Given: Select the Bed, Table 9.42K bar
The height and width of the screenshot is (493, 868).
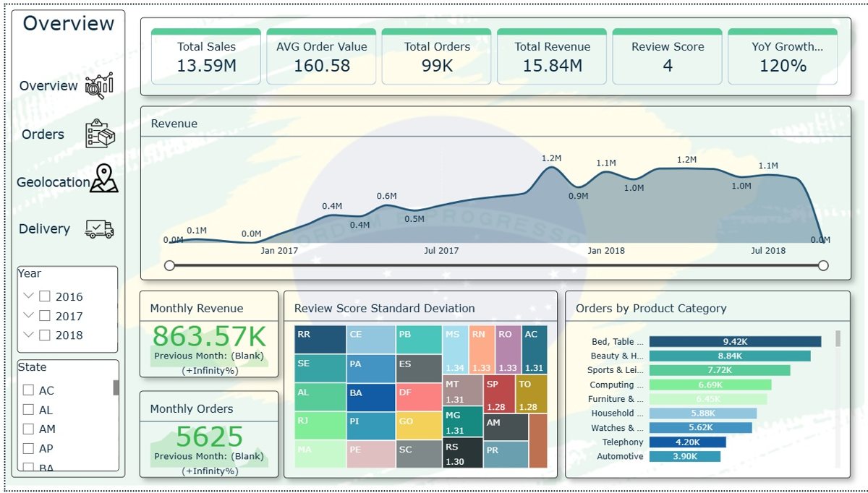Looking at the screenshot, I should coord(735,342).
